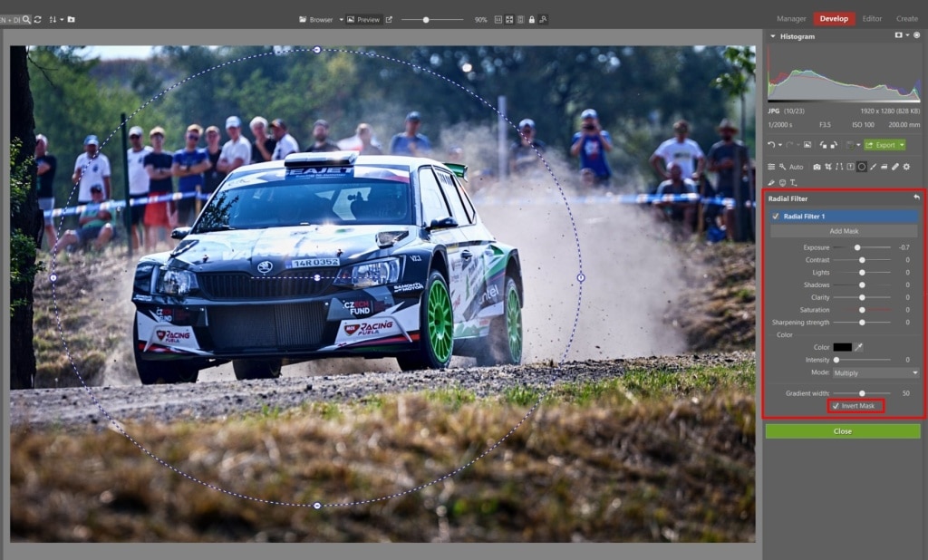Screen dimensions: 928x560
Task: Switch to Preview view
Action: coord(363,20)
